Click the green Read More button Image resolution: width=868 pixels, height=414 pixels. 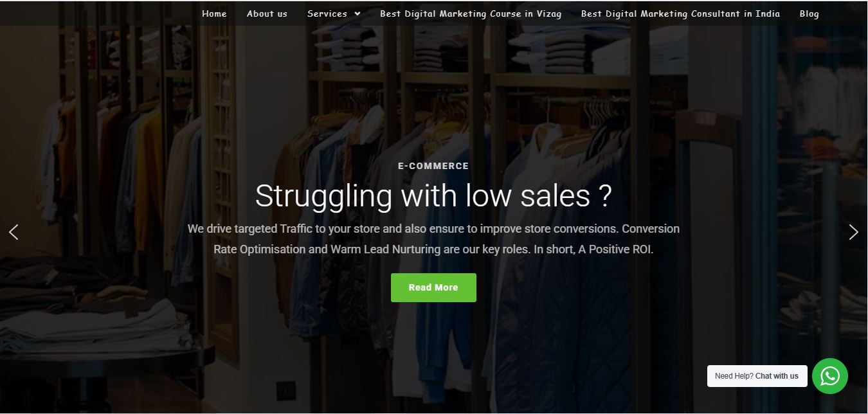[x=433, y=287]
